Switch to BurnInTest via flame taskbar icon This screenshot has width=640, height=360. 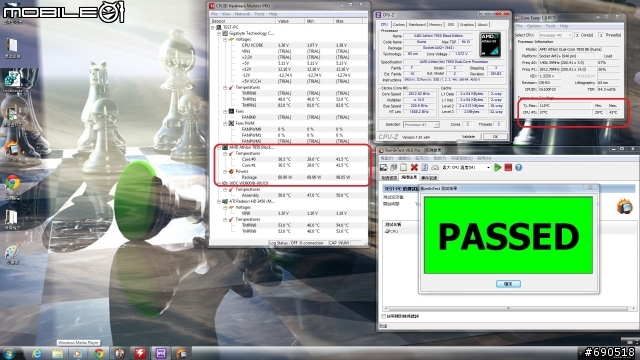coord(181,353)
